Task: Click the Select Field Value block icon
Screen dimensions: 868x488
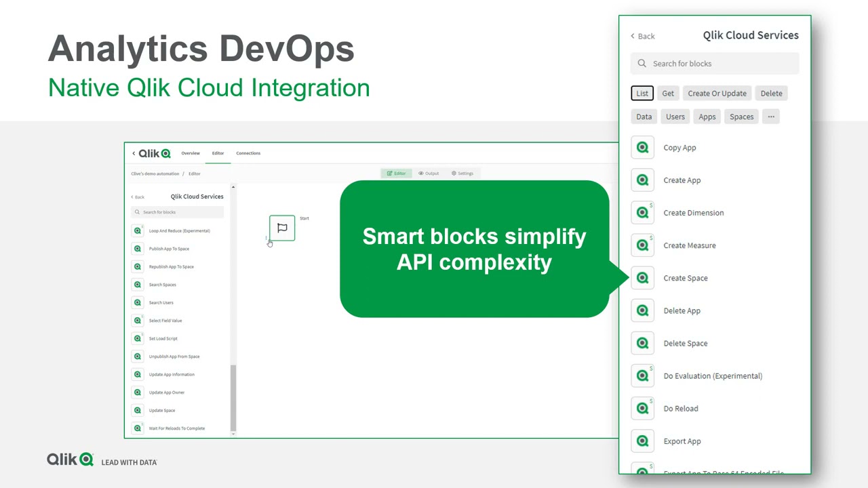Action: [138, 321]
